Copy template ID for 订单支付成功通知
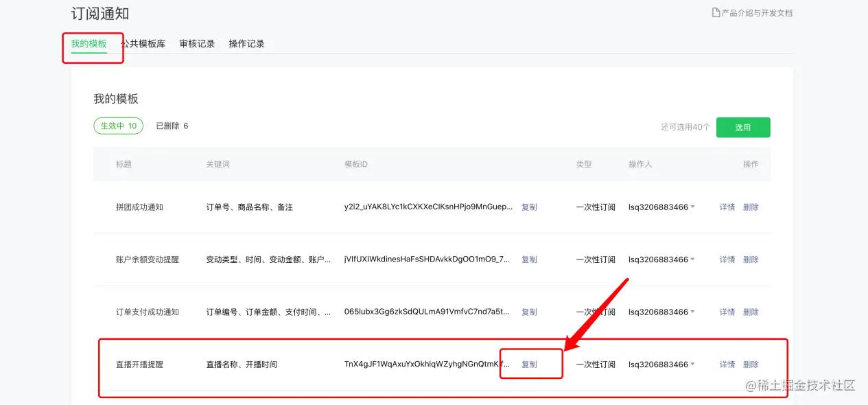Image resolution: width=868 pixels, height=405 pixels. tap(529, 312)
